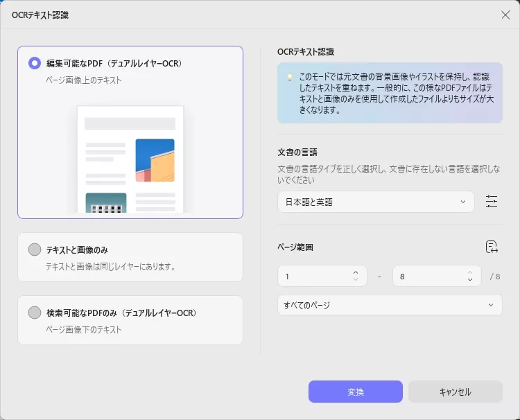Viewport: 520px width, 420px height.
Task: Decrease the end page number
Action: 470,279
